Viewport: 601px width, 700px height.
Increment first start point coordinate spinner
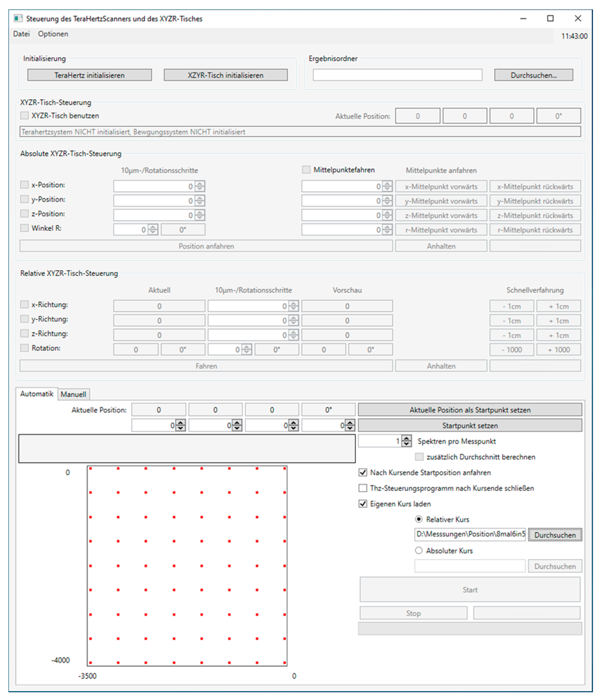click(x=181, y=423)
